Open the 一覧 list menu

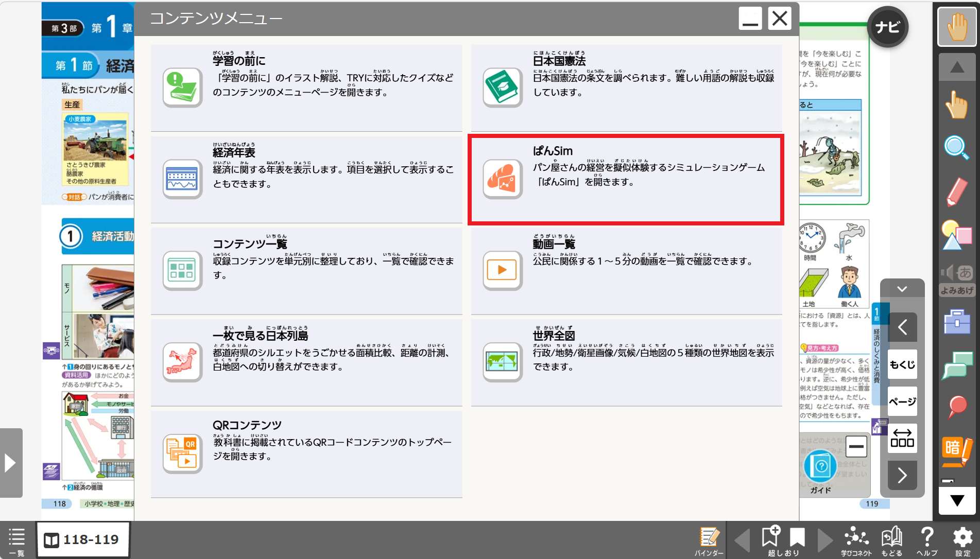[x=16, y=540]
